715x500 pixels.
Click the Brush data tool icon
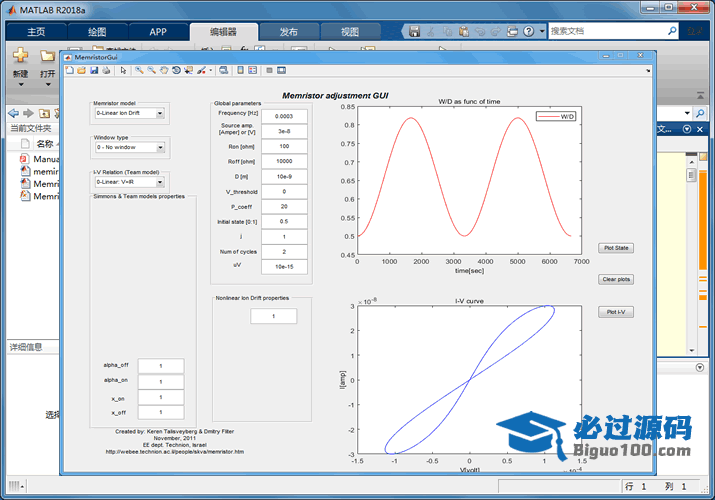pos(201,71)
